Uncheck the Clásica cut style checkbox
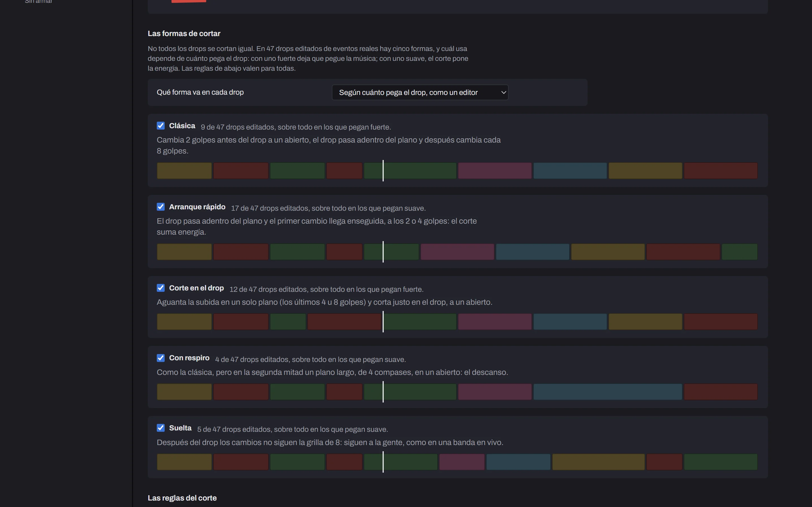The width and height of the screenshot is (812, 507). click(161, 126)
